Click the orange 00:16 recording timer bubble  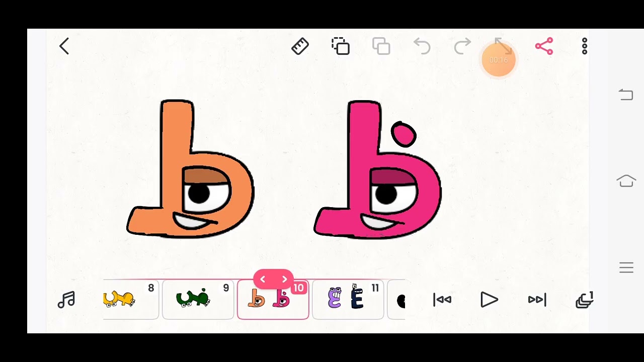click(x=499, y=60)
